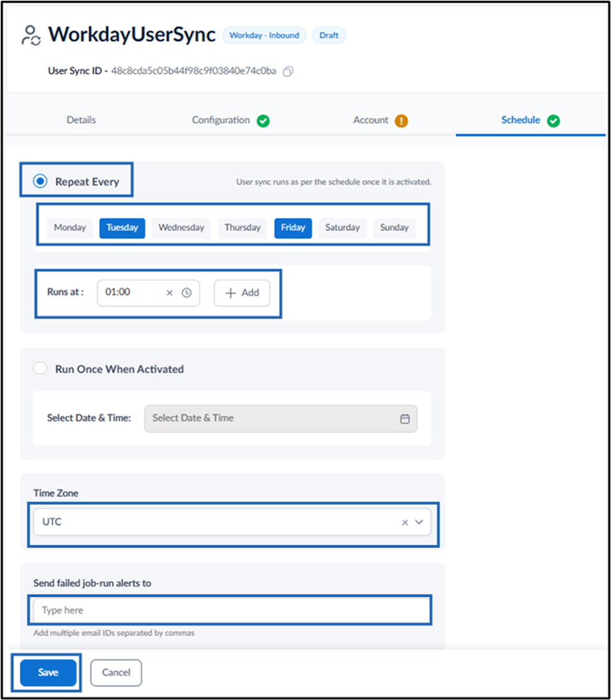
Task: Expand the Time Zone dropdown chevron
Action: (x=419, y=522)
